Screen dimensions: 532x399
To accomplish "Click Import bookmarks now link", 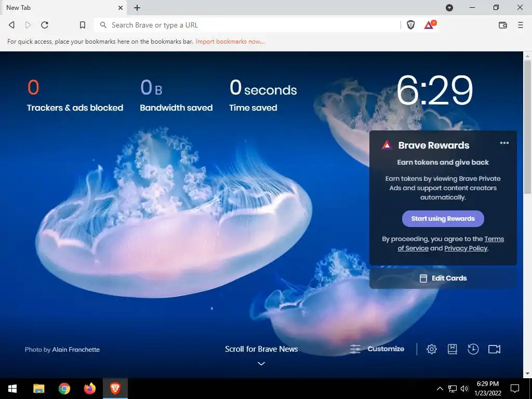I will 230,42.
